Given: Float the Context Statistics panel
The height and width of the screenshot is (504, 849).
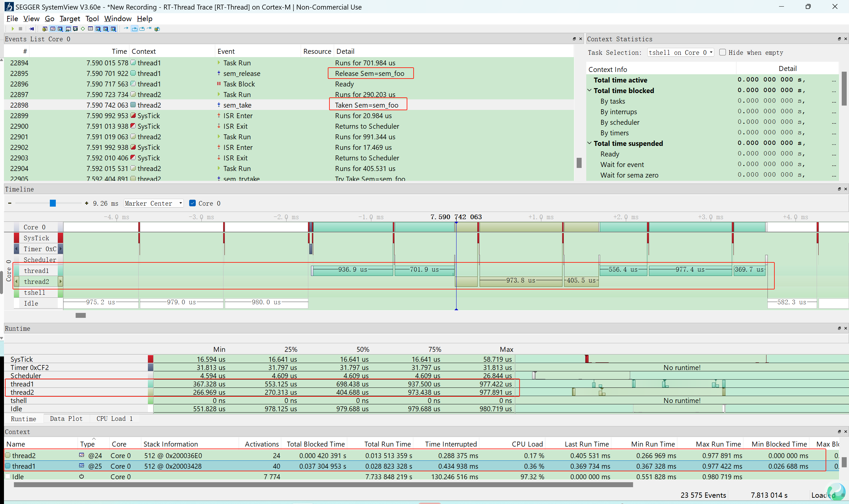Looking at the screenshot, I should pyautogui.click(x=839, y=39).
